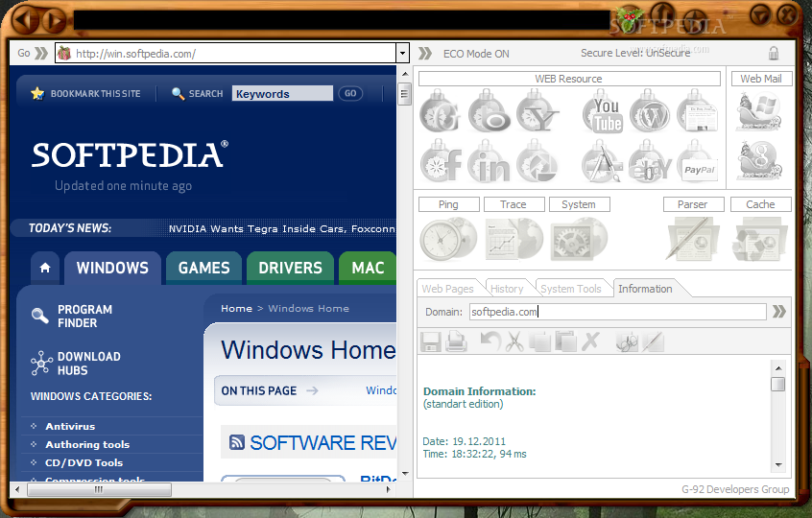Click the Trace label button
812x518 pixels.
[513, 204]
